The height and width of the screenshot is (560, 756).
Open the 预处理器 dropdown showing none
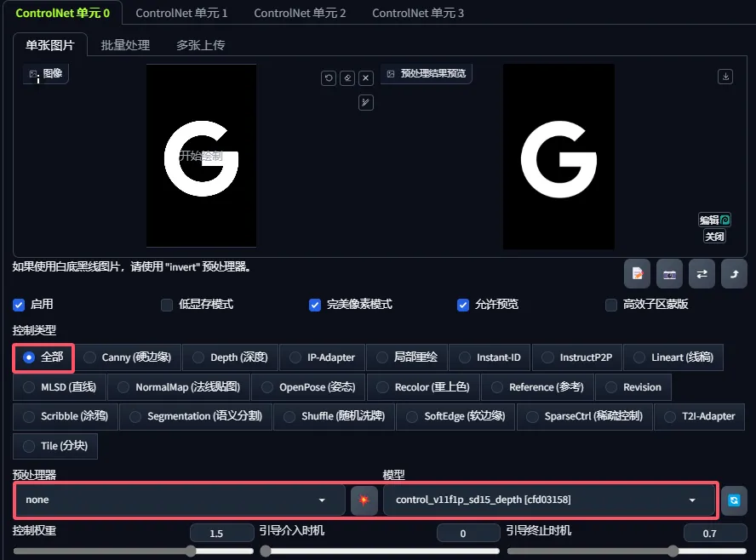point(180,500)
